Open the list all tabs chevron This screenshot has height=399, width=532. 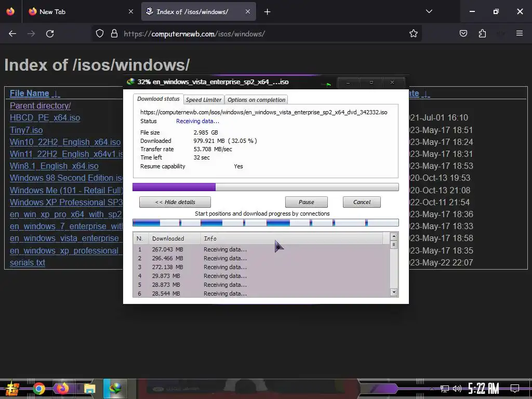pos(429,11)
